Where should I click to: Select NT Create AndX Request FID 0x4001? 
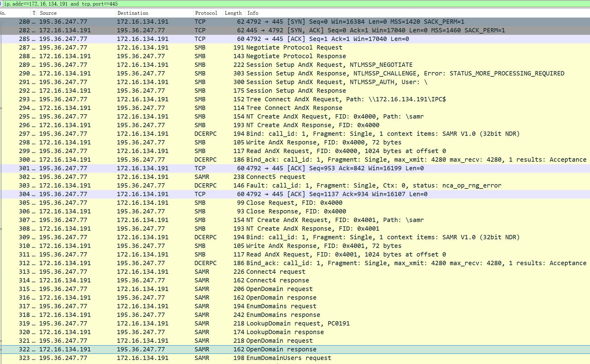pos(295,220)
